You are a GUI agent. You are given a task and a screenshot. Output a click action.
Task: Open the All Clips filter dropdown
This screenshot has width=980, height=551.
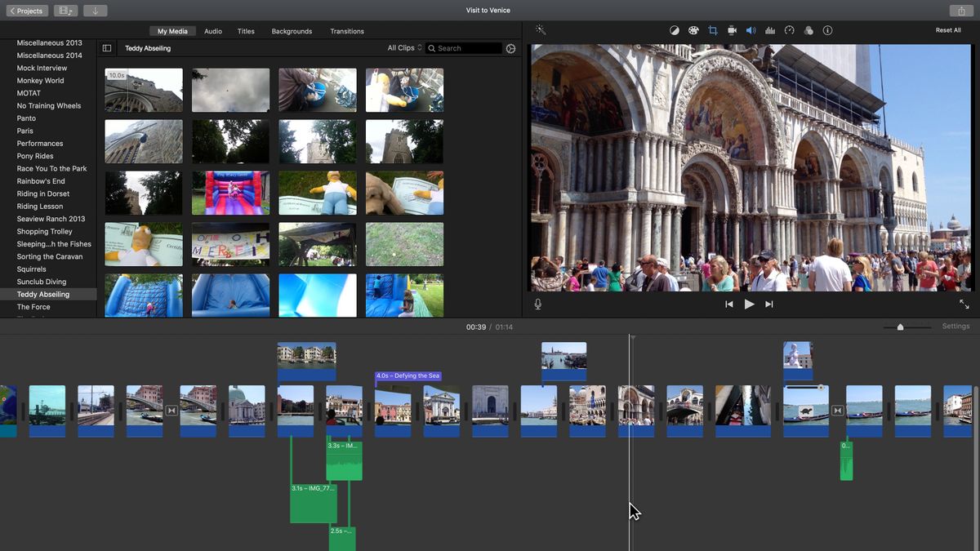[401, 48]
